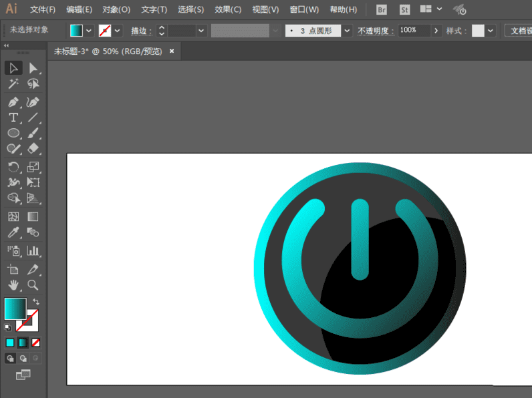Swap fill and stroke colors
532x398 pixels.
tap(36, 303)
